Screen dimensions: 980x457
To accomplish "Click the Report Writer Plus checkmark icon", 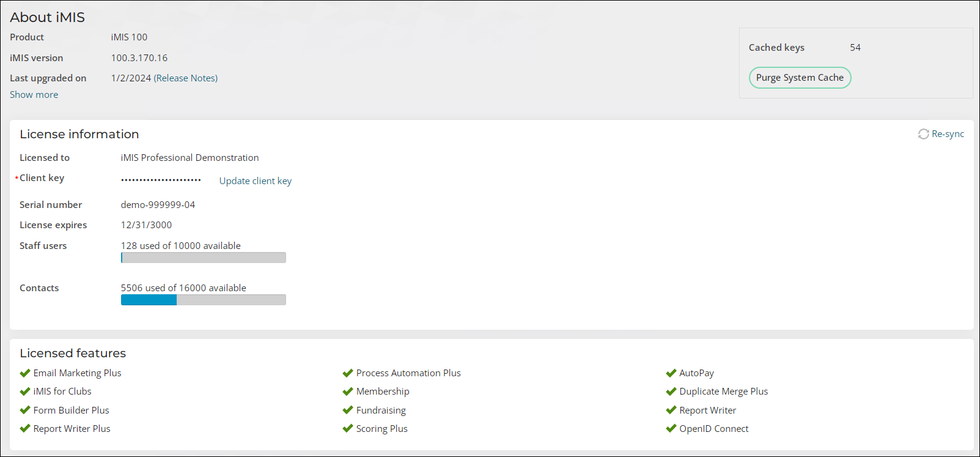I will tap(25, 429).
